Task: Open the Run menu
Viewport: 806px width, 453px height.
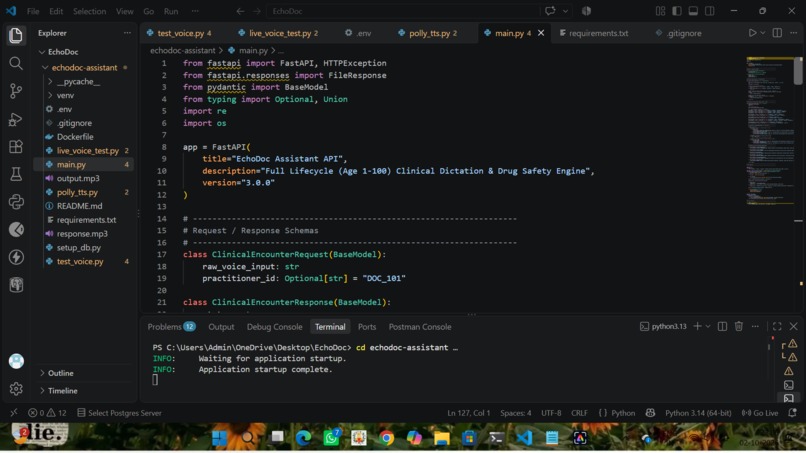Action: pos(171,11)
